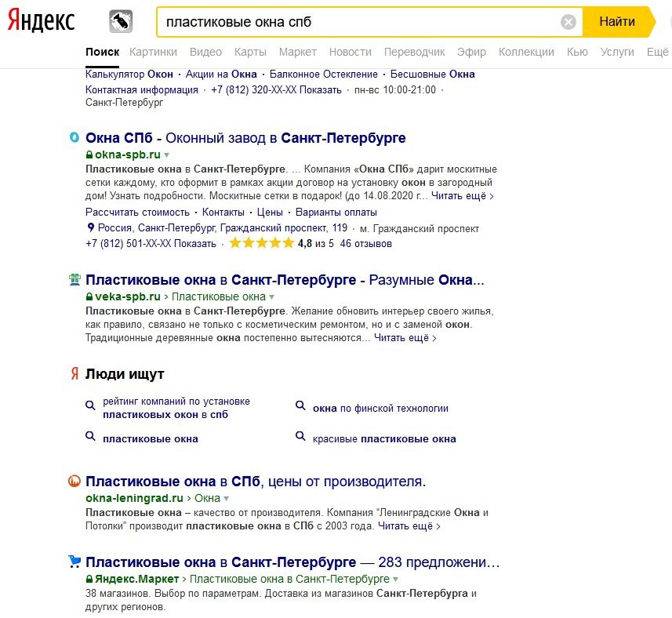Follow the Акции на Окна sitelink
The height and width of the screenshot is (618, 672).
pyautogui.click(x=221, y=75)
